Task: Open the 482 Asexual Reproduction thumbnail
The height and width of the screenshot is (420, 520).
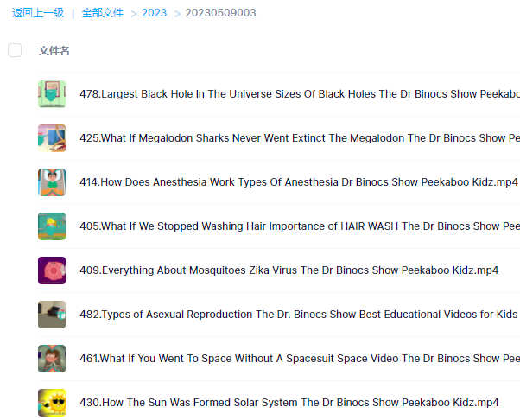Action: tap(52, 315)
